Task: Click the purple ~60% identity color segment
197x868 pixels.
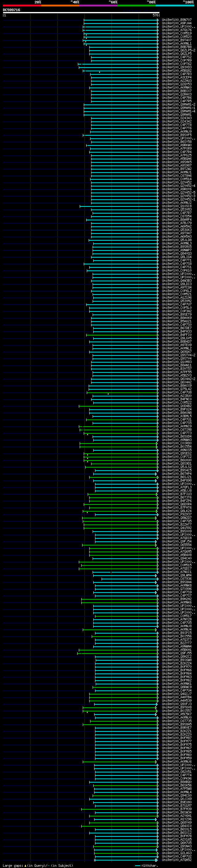Action: click(99, 6)
